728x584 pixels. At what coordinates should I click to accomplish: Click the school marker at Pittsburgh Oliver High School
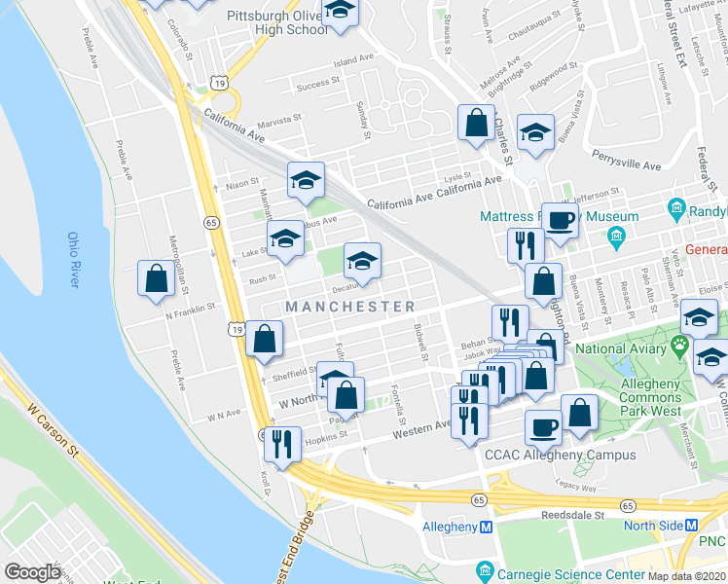pos(340,13)
